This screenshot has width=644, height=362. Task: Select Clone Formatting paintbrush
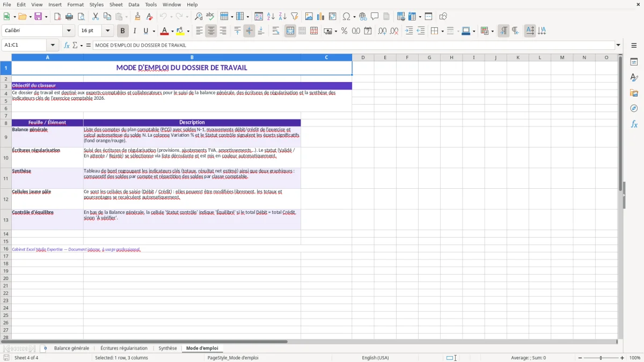tap(137, 17)
